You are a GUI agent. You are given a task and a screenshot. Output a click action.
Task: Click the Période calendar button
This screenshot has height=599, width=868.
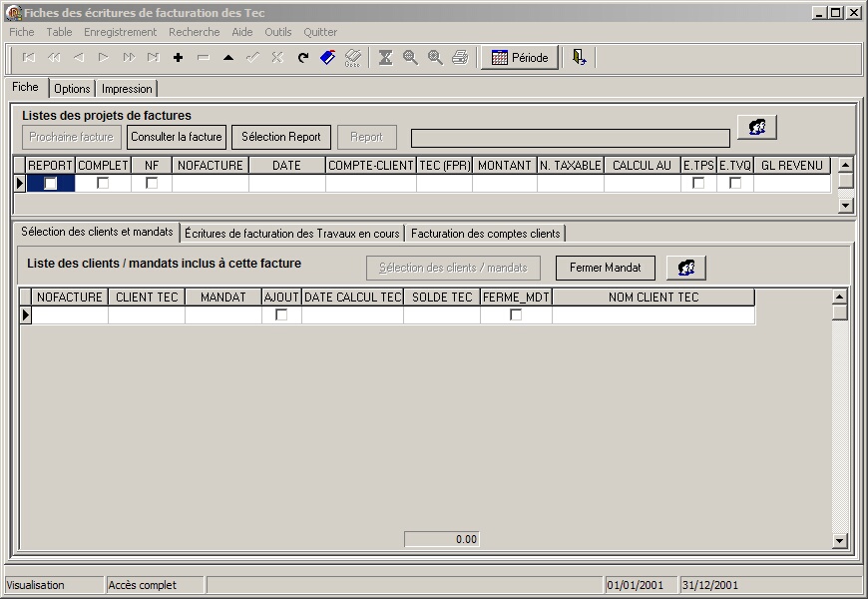click(519, 58)
